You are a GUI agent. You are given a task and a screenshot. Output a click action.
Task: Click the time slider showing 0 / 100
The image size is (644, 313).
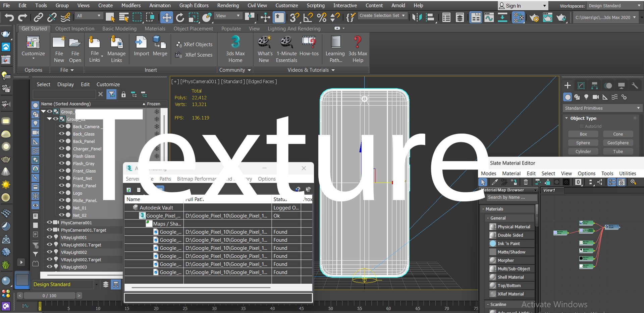click(x=50, y=296)
